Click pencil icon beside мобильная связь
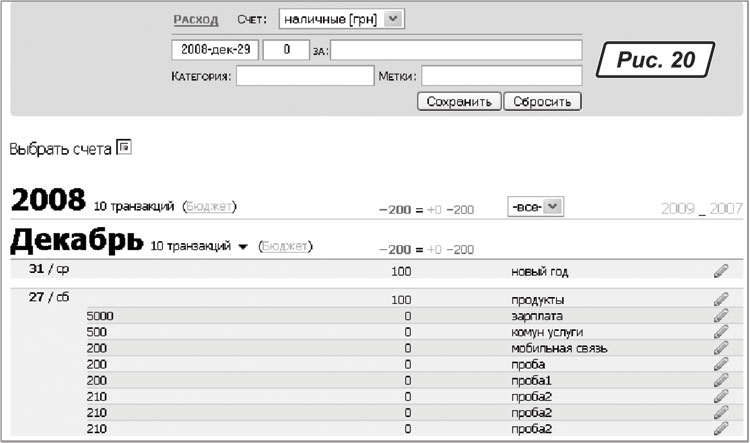The height and width of the screenshot is (443, 750). 720,348
